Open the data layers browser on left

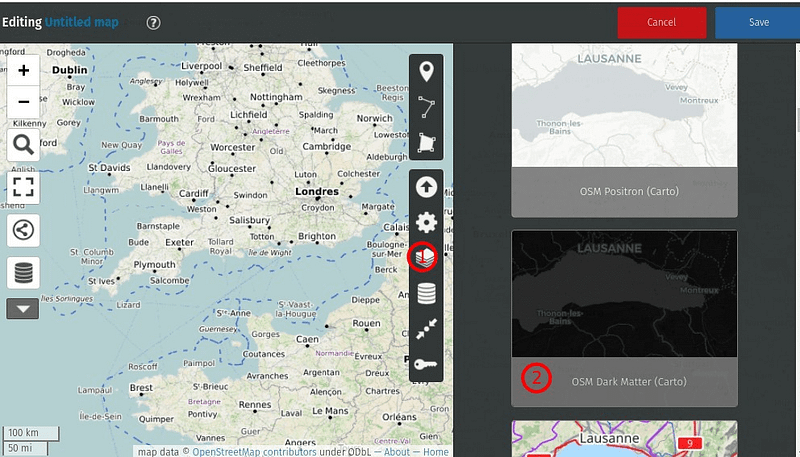point(23,273)
